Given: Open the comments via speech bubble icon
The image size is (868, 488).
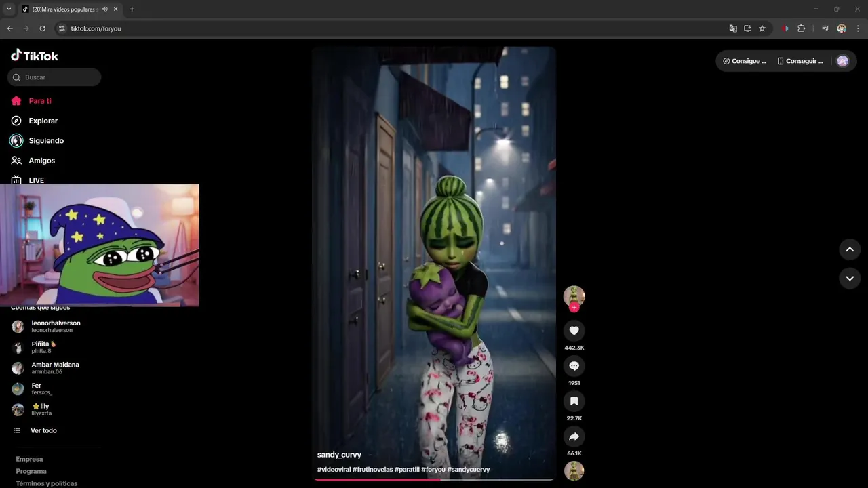Looking at the screenshot, I should [x=574, y=365].
